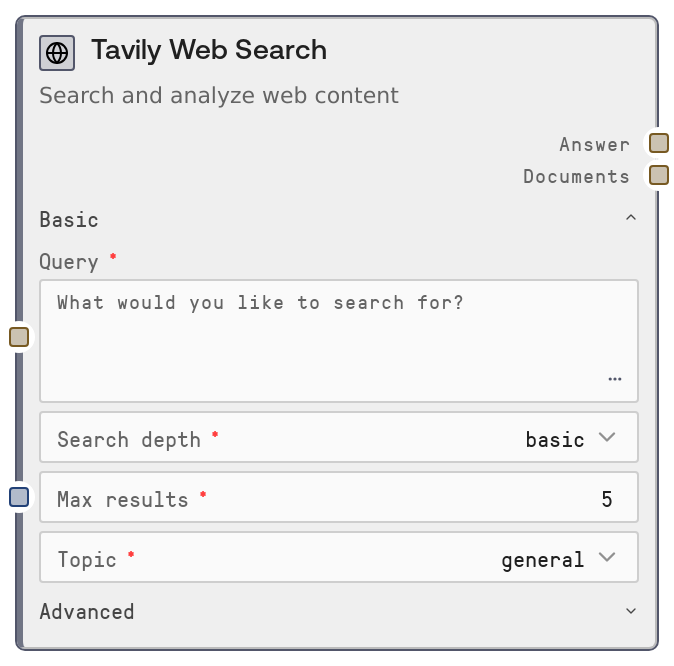Click the Documents output port square
Viewport: 674px width, 666px height.
pos(658,176)
